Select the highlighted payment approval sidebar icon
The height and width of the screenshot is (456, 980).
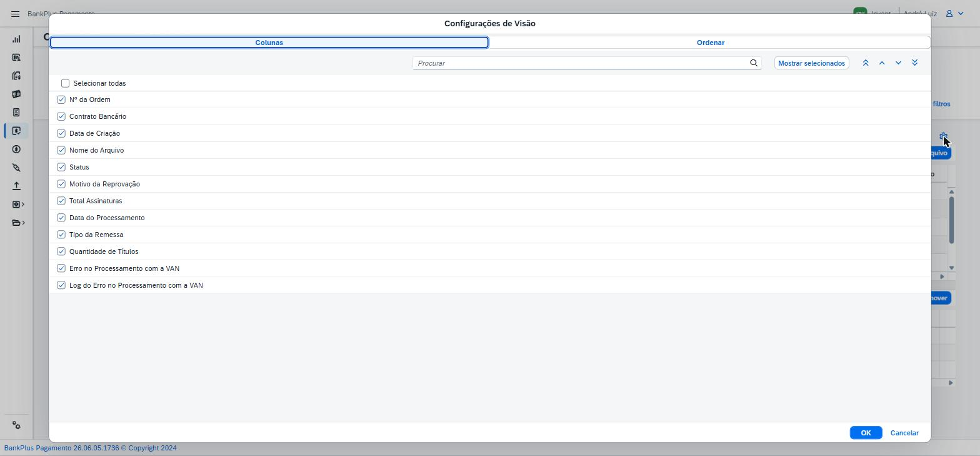coord(16,131)
